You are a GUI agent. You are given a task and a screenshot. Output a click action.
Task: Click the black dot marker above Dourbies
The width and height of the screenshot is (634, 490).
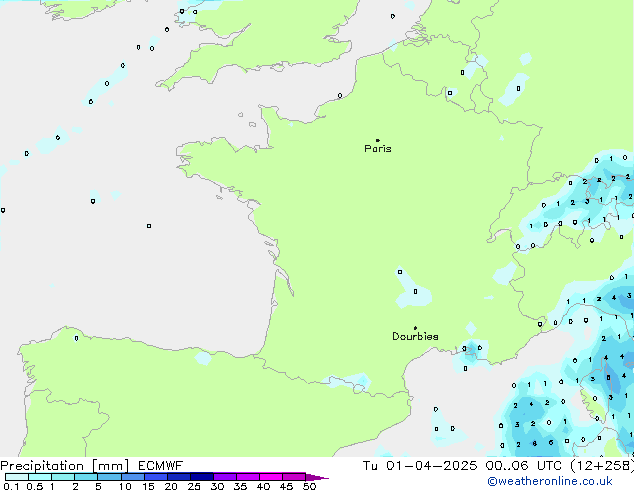pos(415,328)
